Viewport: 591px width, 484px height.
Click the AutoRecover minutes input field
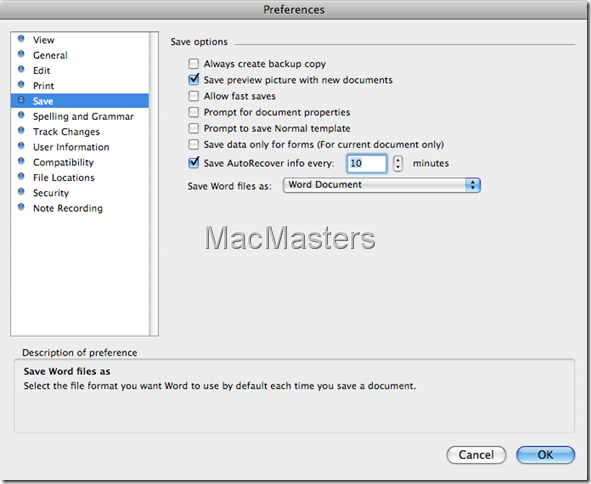click(367, 164)
